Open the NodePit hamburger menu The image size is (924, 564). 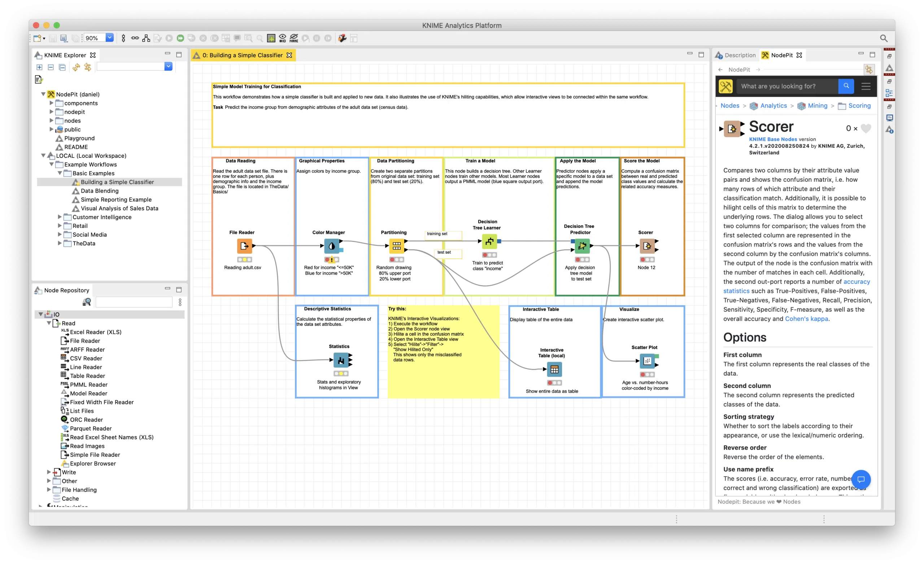[866, 86]
